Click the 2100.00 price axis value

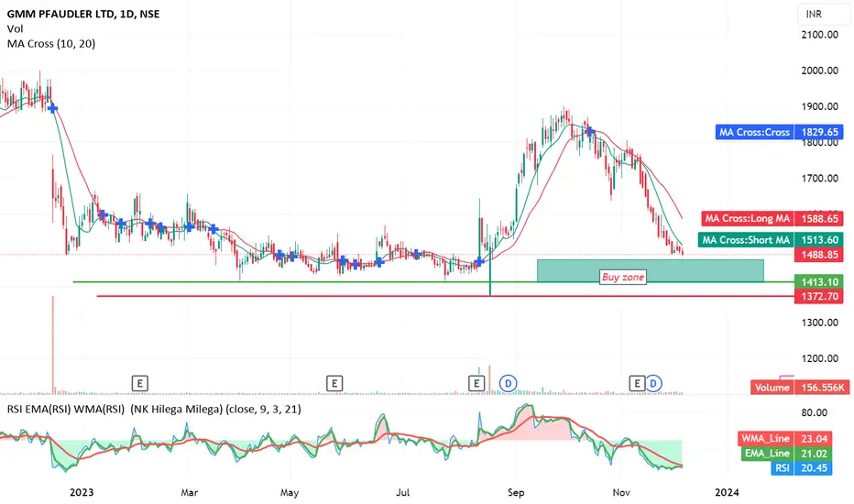pos(820,35)
